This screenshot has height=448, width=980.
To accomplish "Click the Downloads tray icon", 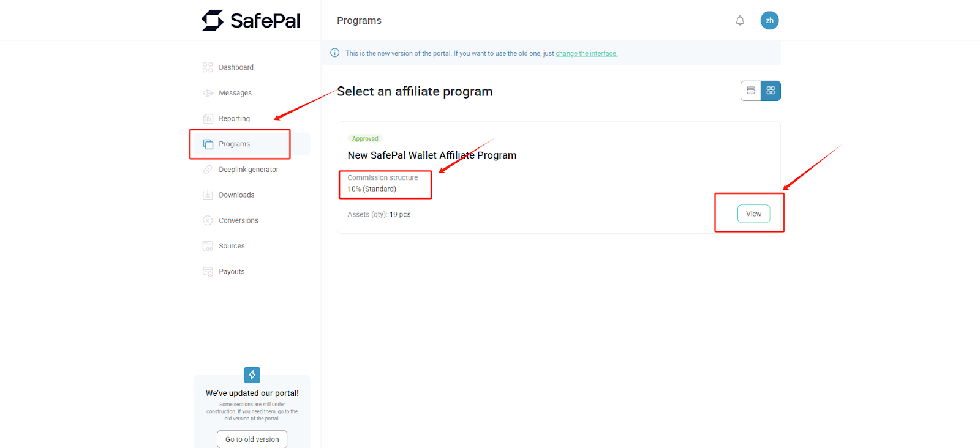I will 208,195.
